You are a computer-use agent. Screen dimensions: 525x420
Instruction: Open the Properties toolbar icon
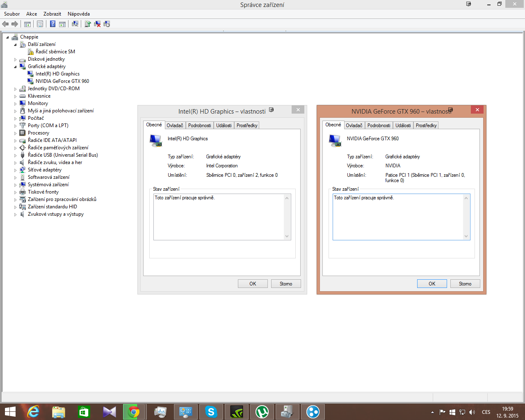click(x=40, y=24)
